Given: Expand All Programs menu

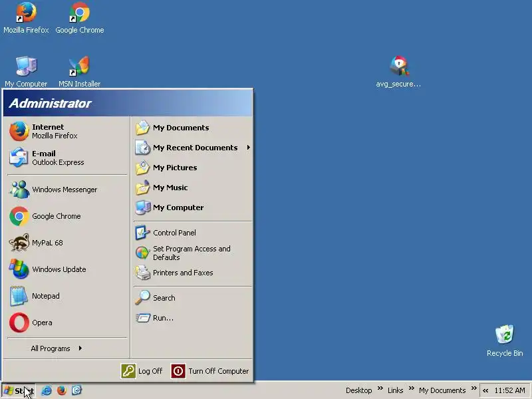Looking at the screenshot, I should click(57, 348).
